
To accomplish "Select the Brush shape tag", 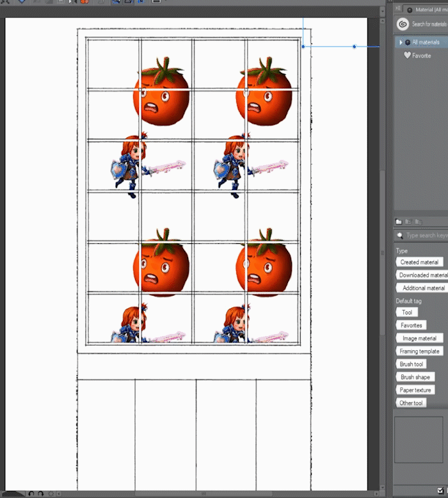I will tap(415, 377).
